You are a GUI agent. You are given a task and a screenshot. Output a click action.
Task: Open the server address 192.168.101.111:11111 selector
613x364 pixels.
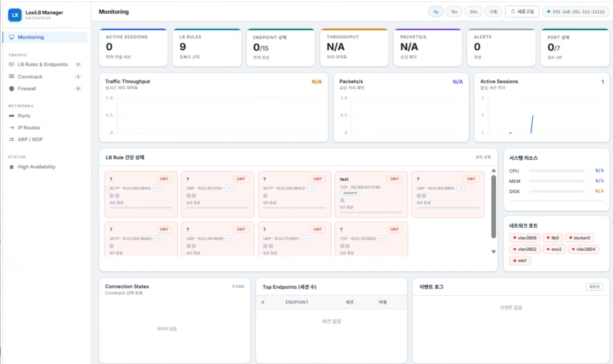(x=575, y=11)
